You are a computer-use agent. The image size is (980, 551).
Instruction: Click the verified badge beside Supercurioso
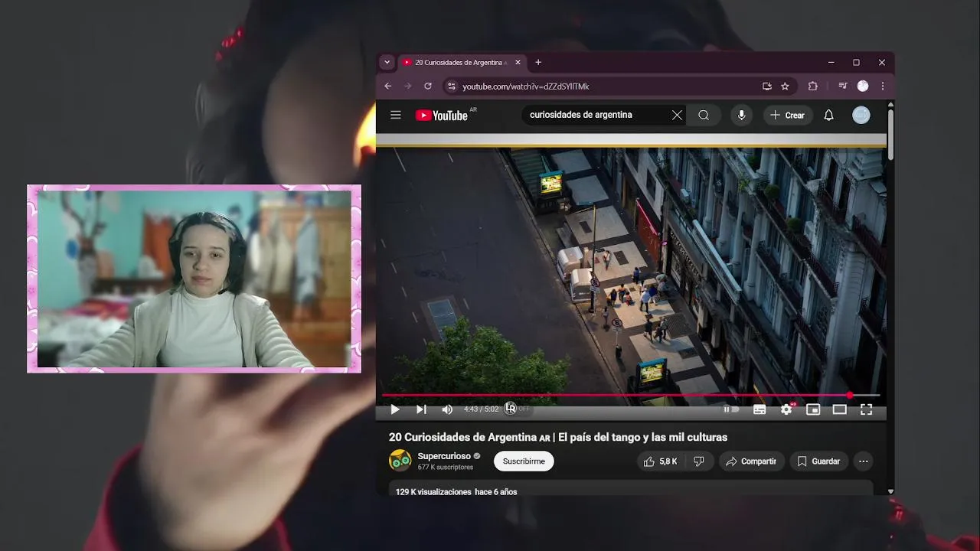[x=477, y=456]
